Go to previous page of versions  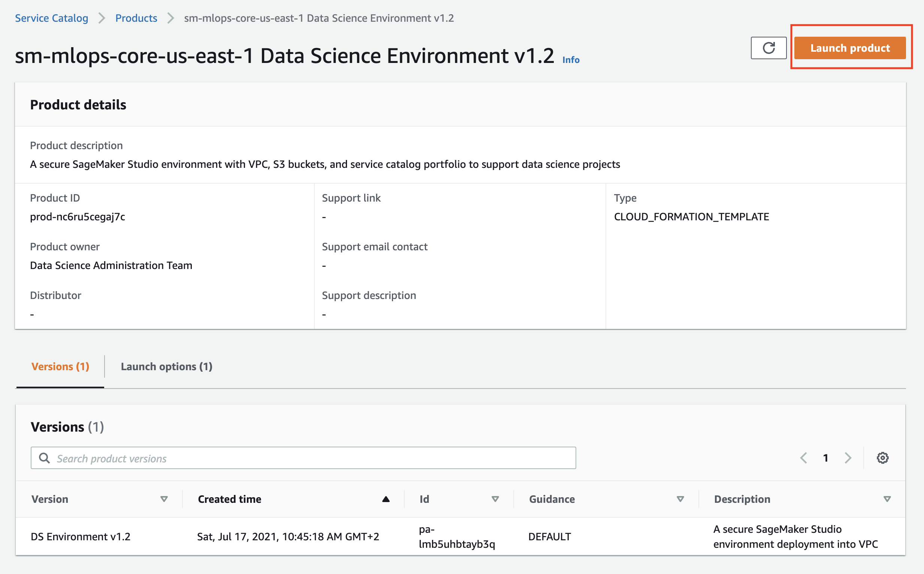(803, 458)
